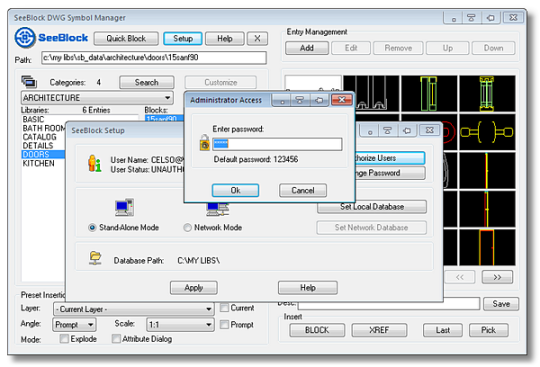This screenshot has width=540, height=367.
Task: Click the Set Local Database button
Action: pos(372,207)
